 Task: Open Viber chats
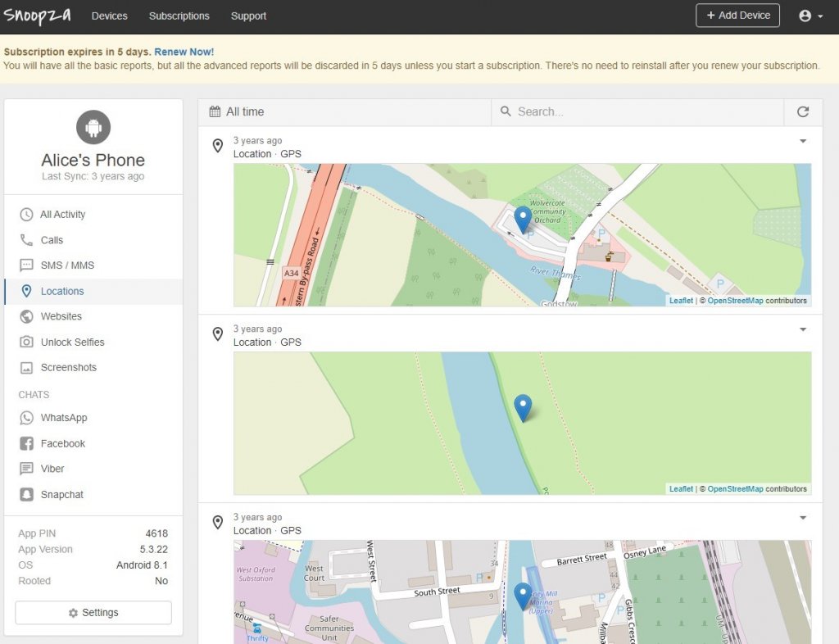tap(93, 469)
